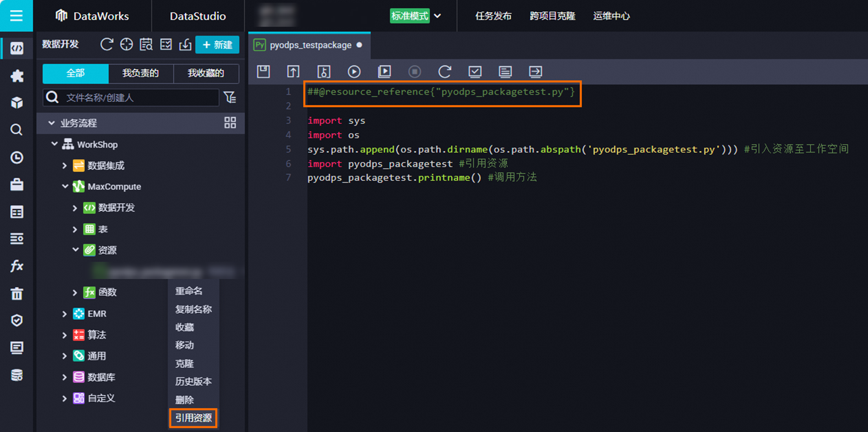
Task: Expand the 数据集成 folder
Action: pyautogui.click(x=64, y=165)
